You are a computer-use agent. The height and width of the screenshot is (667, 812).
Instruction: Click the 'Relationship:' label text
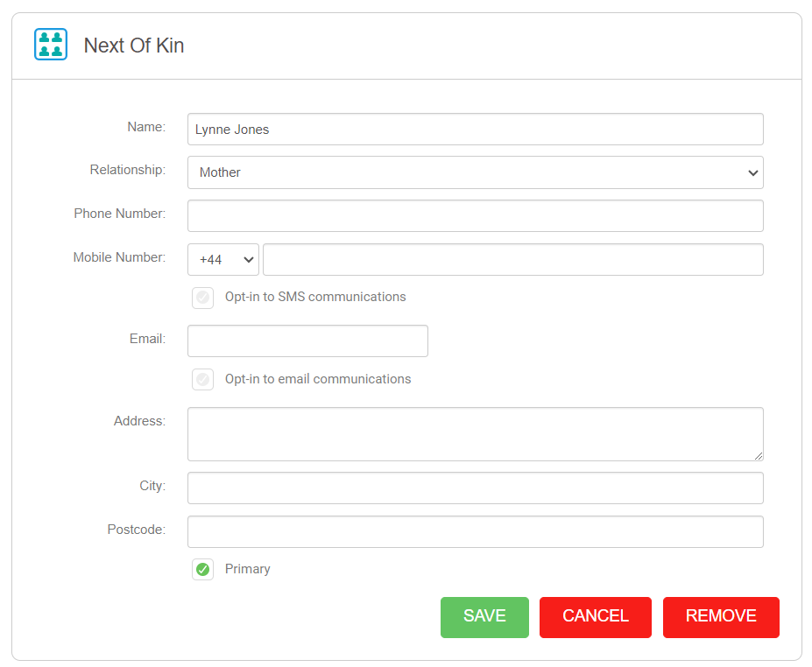tap(127, 170)
